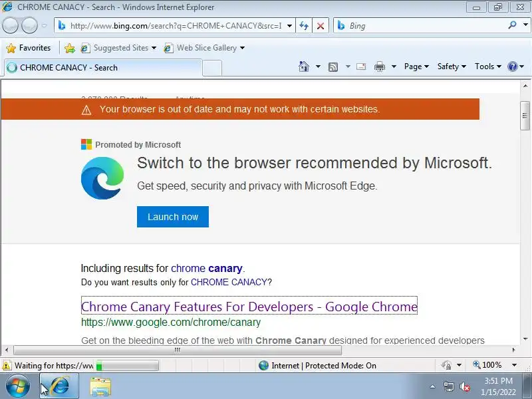Click the horizontal scrollbar right arrow
The width and height of the screenshot is (532, 399).
(x=513, y=350)
